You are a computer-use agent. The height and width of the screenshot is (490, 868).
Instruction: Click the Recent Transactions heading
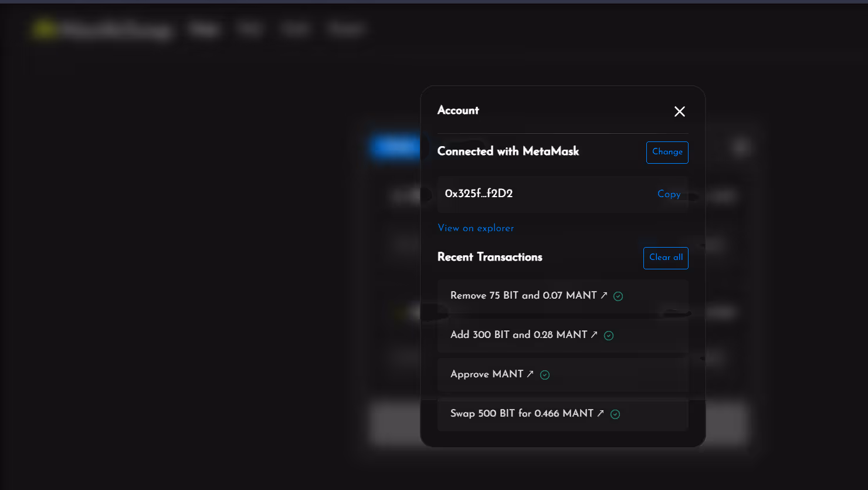point(490,257)
